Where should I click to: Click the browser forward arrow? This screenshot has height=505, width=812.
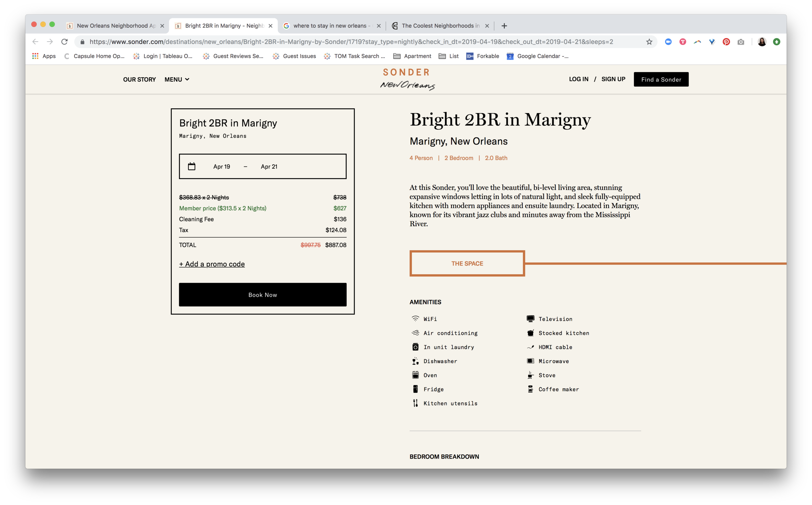50,42
